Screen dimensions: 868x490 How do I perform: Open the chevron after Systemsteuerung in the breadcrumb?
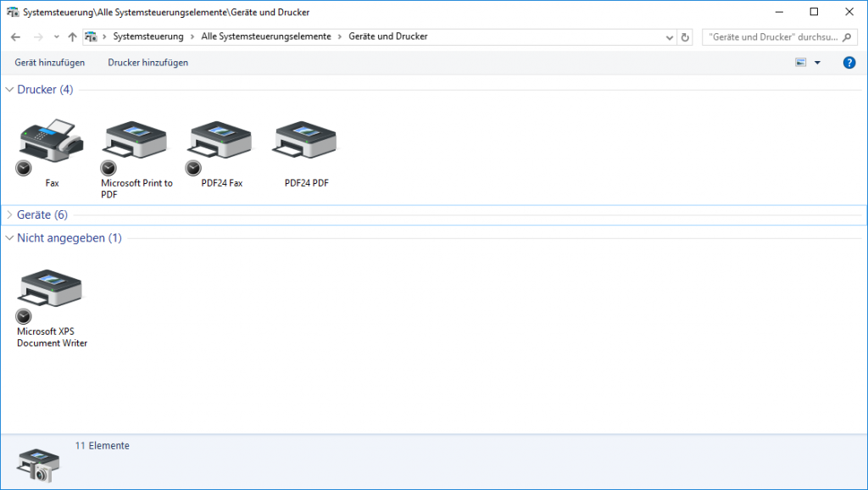pyautogui.click(x=192, y=37)
